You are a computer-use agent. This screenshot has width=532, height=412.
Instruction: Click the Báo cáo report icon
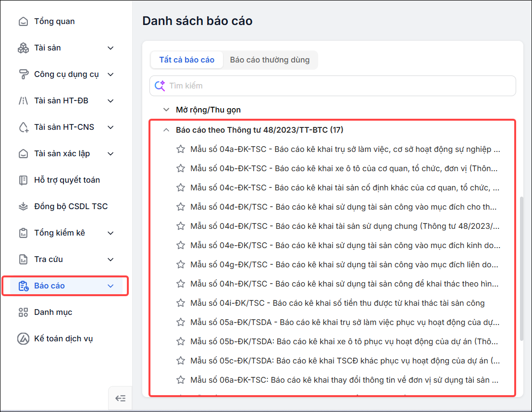coord(23,286)
